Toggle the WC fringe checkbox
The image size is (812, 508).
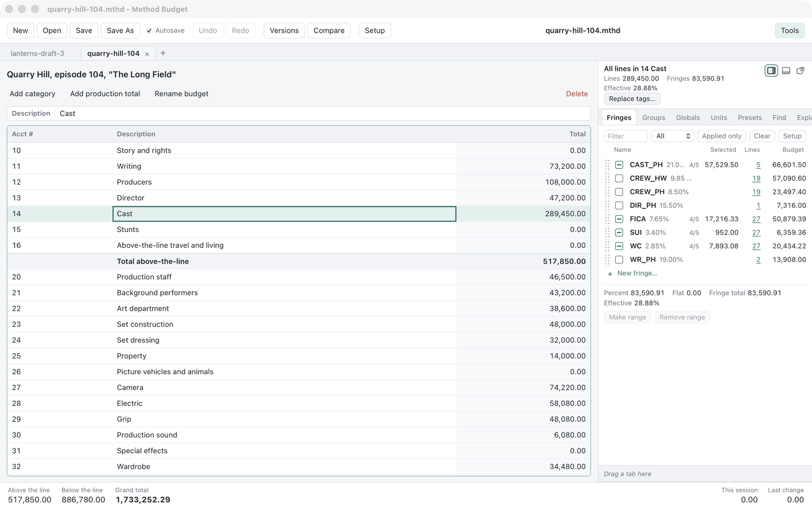click(x=619, y=246)
